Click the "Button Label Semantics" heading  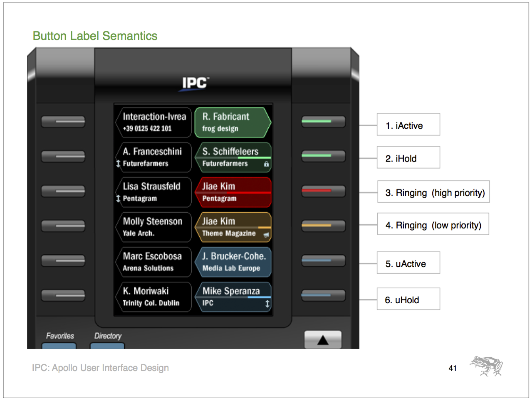click(95, 36)
